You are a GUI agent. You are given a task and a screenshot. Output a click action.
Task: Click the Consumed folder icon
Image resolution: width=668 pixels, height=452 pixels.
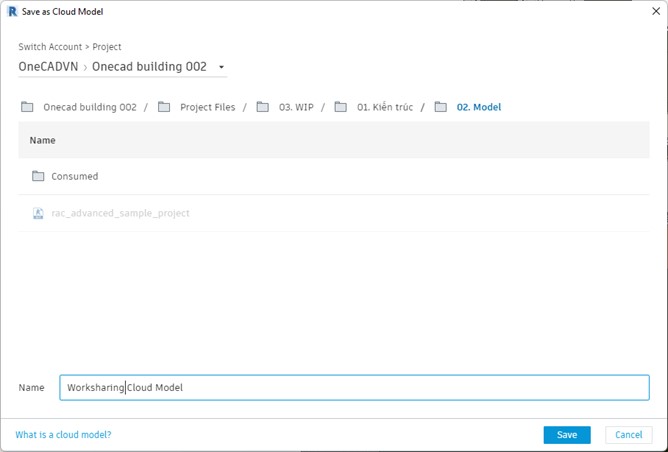[x=38, y=176]
